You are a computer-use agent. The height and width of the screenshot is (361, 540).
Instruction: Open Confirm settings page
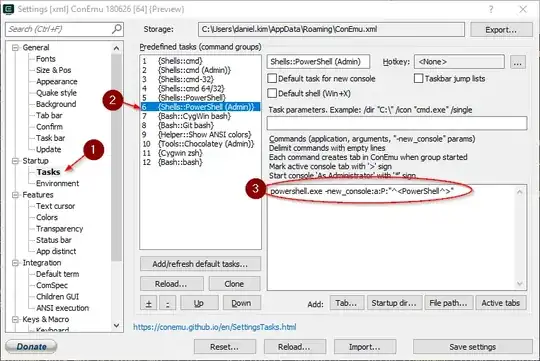click(x=49, y=127)
